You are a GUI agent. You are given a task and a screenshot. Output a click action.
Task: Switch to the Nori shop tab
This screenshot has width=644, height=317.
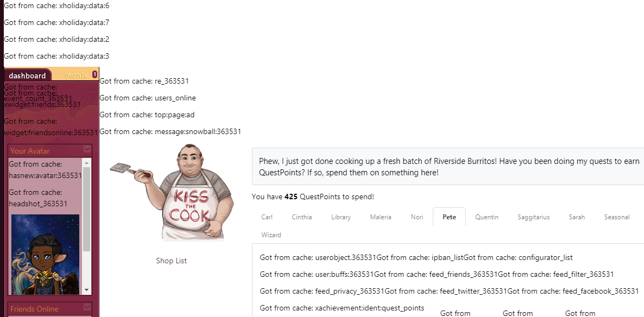click(x=417, y=217)
